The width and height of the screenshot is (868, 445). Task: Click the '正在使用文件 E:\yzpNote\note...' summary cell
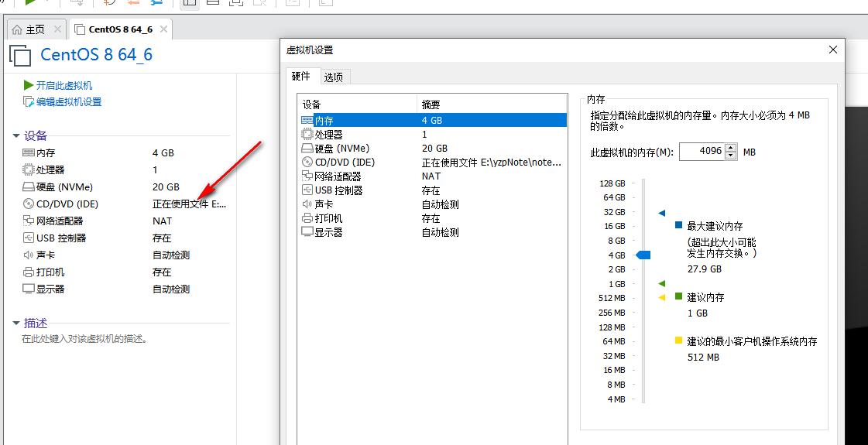pyautogui.click(x=492, y=163)
